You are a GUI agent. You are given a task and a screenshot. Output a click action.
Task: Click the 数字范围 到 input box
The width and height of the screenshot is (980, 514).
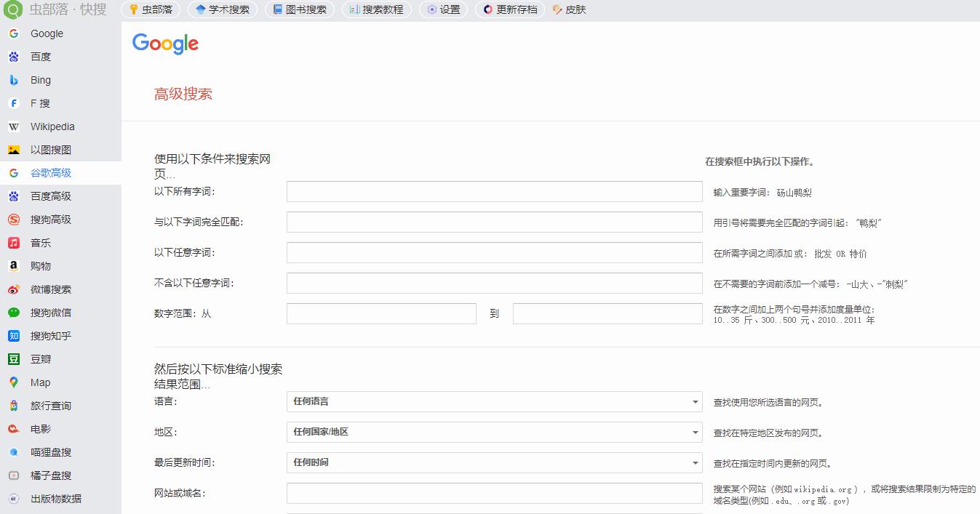[x=607, y=314]
